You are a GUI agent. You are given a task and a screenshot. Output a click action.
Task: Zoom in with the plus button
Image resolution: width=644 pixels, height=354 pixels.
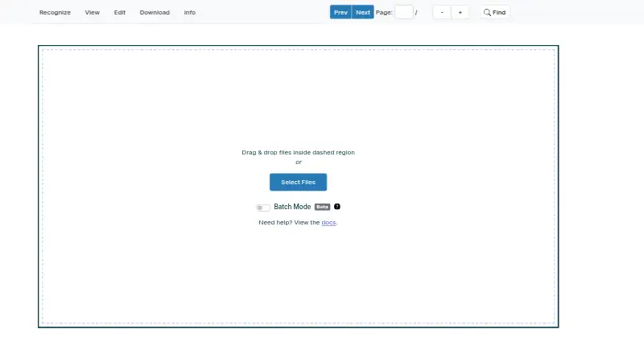[460, 12]
